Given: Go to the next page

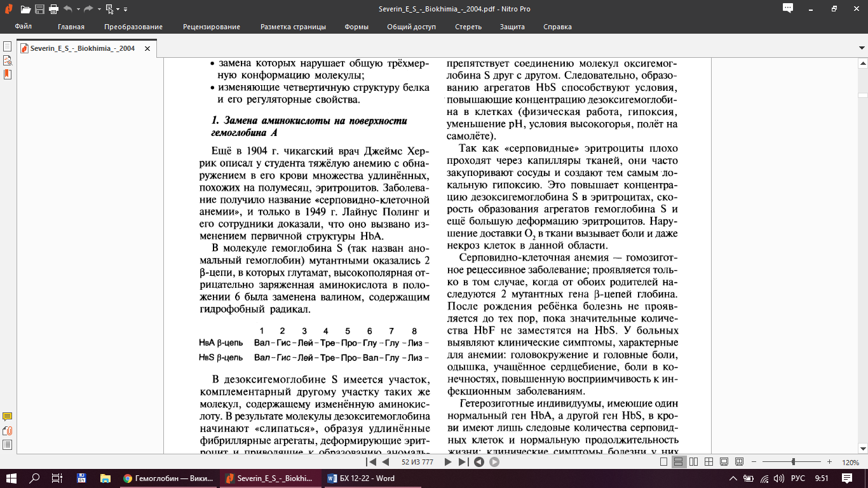Looking at the screenshot, I should (448, 462).
